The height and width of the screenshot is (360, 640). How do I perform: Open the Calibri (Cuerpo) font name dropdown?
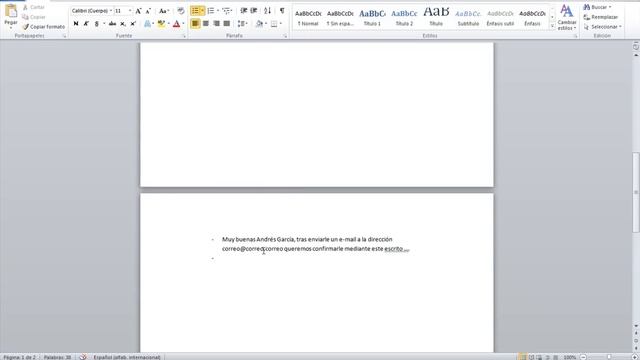(111, 11)
